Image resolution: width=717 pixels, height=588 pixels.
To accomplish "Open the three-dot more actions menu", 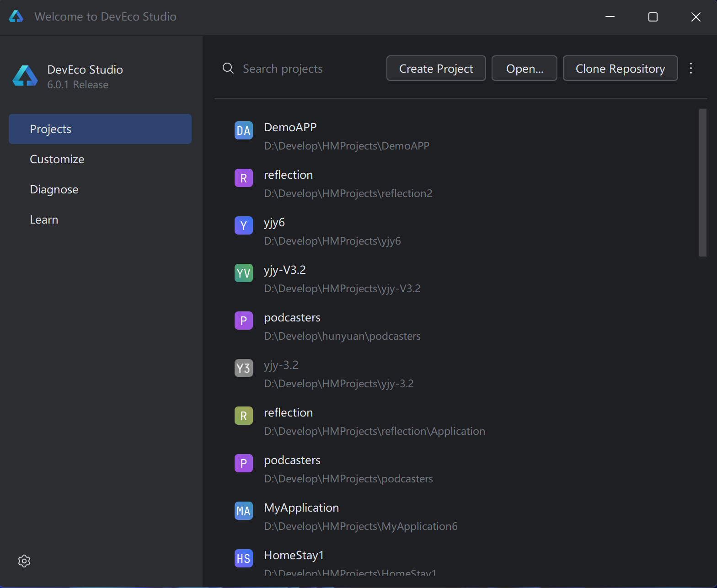I will (691, 69).
